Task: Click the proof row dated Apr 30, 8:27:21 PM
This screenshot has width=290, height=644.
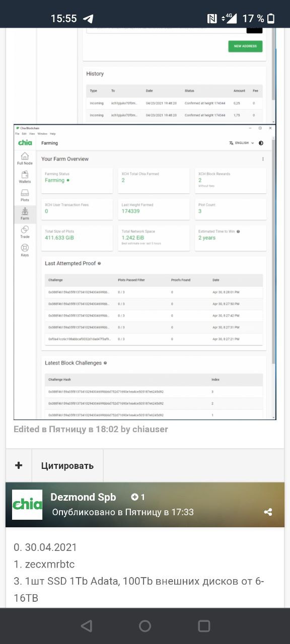Action: (154, 339)
